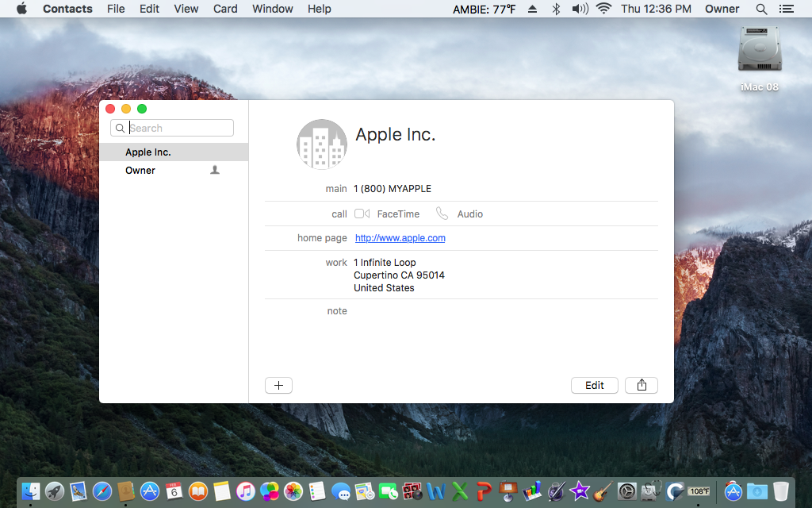Click the home page field label
This screenshot has height=508, width=812.
(x=322, y=238)
